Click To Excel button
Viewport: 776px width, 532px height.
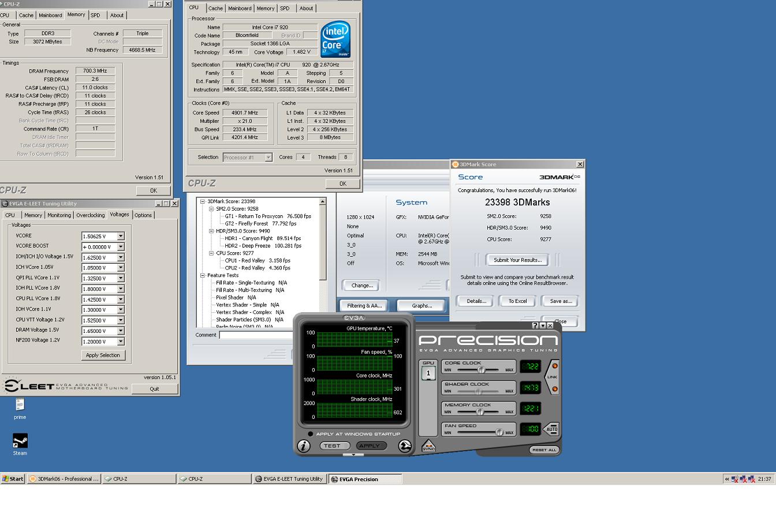517,301
